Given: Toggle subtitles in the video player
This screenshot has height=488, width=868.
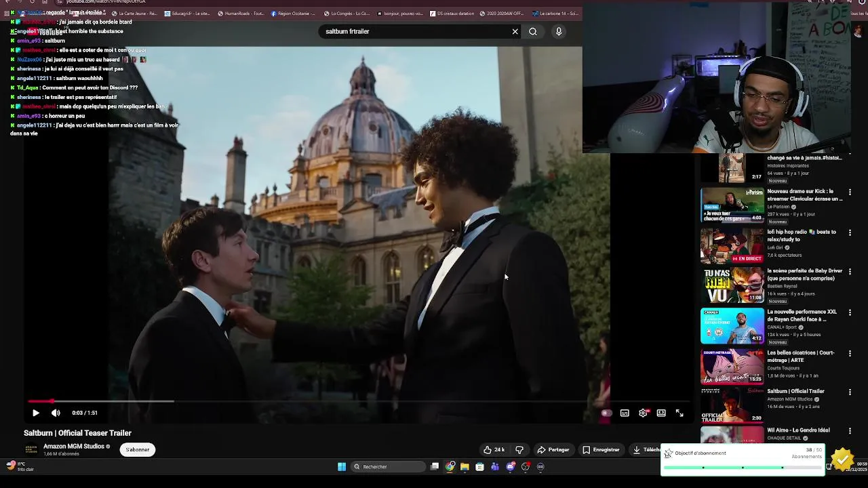Looking at the screenshot, I should click(x=625, y=413).
